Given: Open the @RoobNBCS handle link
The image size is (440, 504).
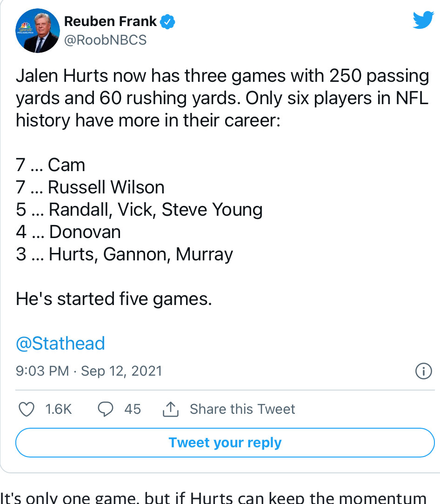Looking at the screenshot, I should click(x=105, y=40).
